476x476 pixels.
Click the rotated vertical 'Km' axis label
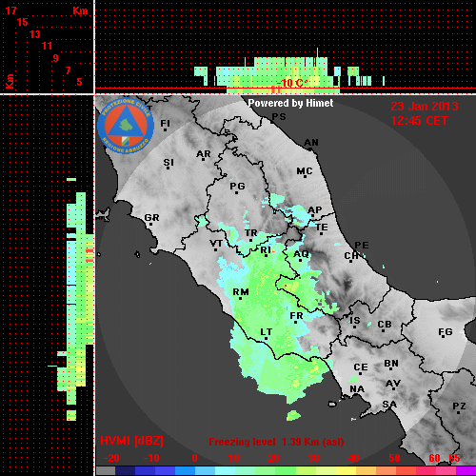click(10, 81)
